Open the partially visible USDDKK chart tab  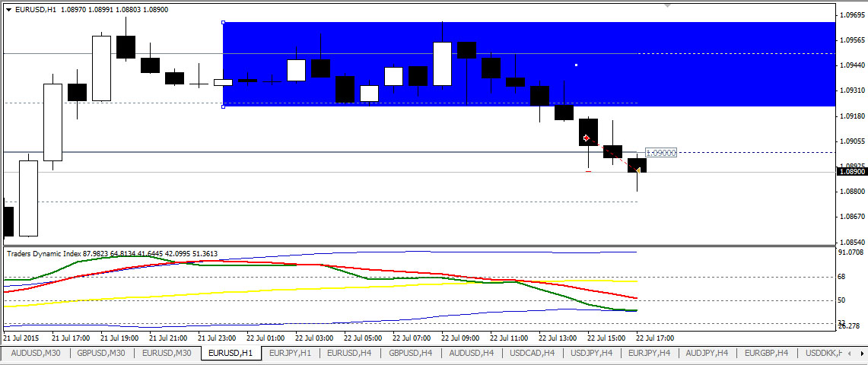[x=822, y=353]
